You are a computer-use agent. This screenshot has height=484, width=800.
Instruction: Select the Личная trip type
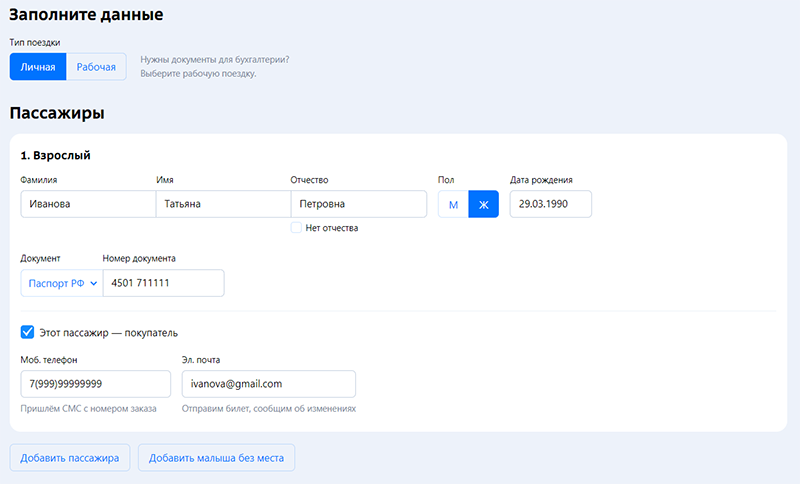38,67
